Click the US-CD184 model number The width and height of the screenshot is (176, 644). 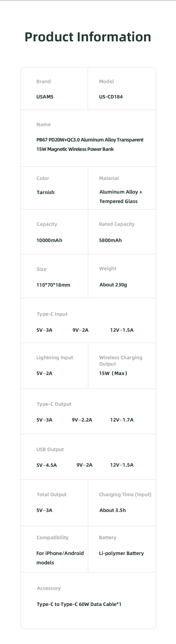pos(111,97)
